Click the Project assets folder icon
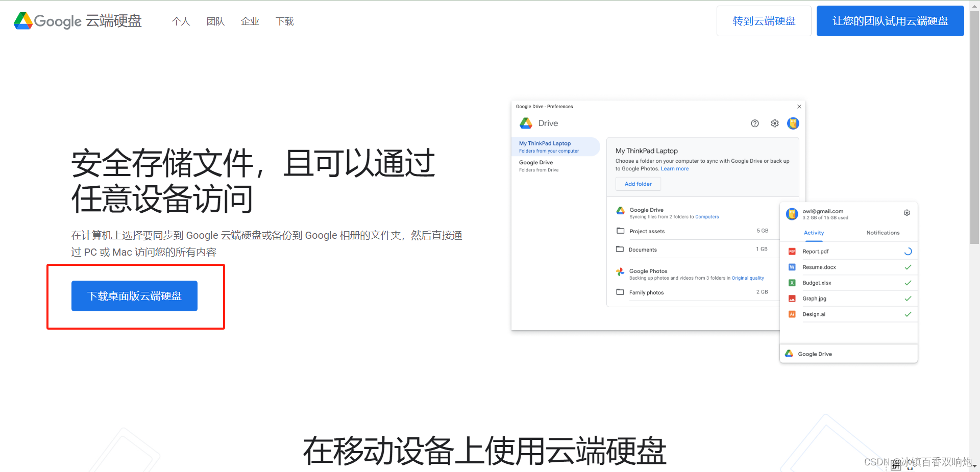 620,231
